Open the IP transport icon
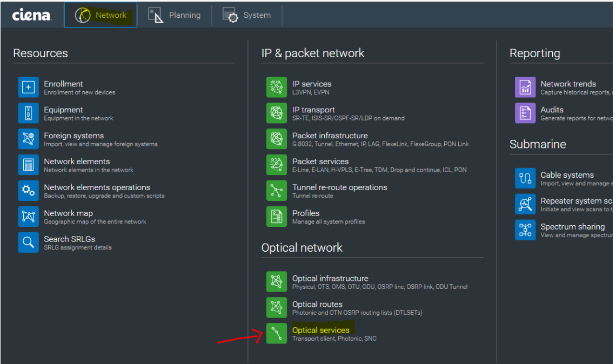 pyautogui.click(x=277, y=113)
